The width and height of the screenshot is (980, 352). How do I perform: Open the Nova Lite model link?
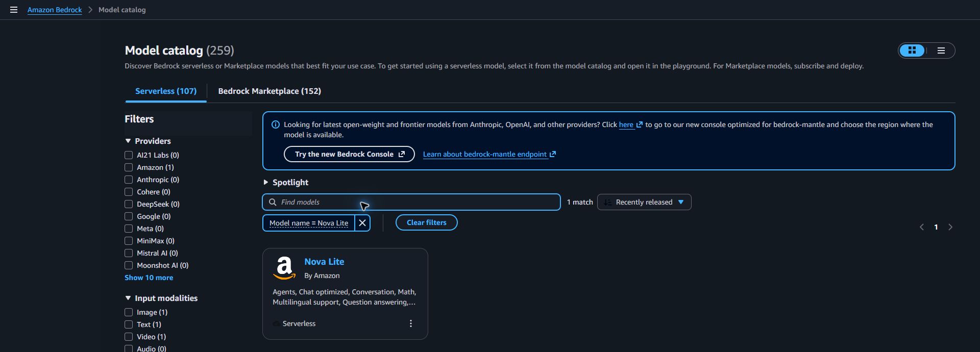coord(324,262)
